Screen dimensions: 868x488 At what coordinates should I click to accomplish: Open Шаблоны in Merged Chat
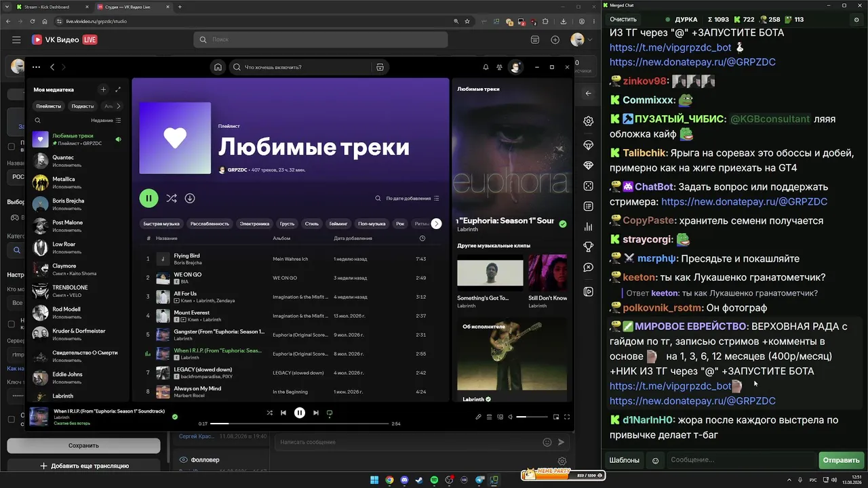[624, 460]
